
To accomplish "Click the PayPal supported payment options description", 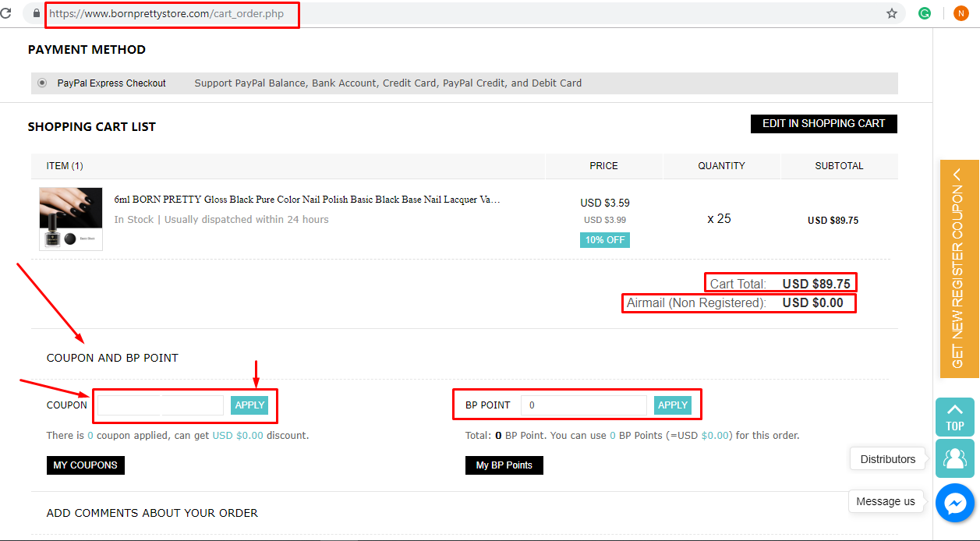I will [388, 83].
